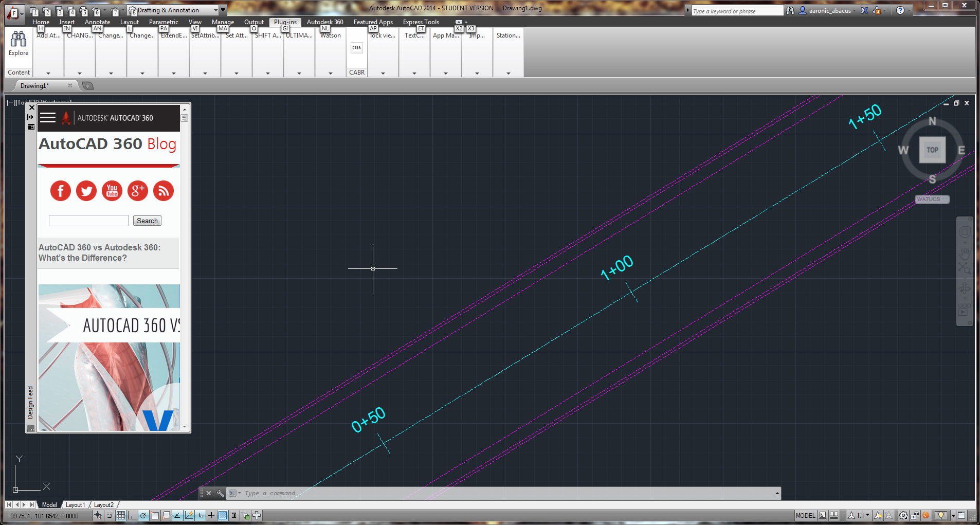Open the Drafting & Annotation workspace dropdown
Viewport: 980px width, 525px height.
pos(174,10)
